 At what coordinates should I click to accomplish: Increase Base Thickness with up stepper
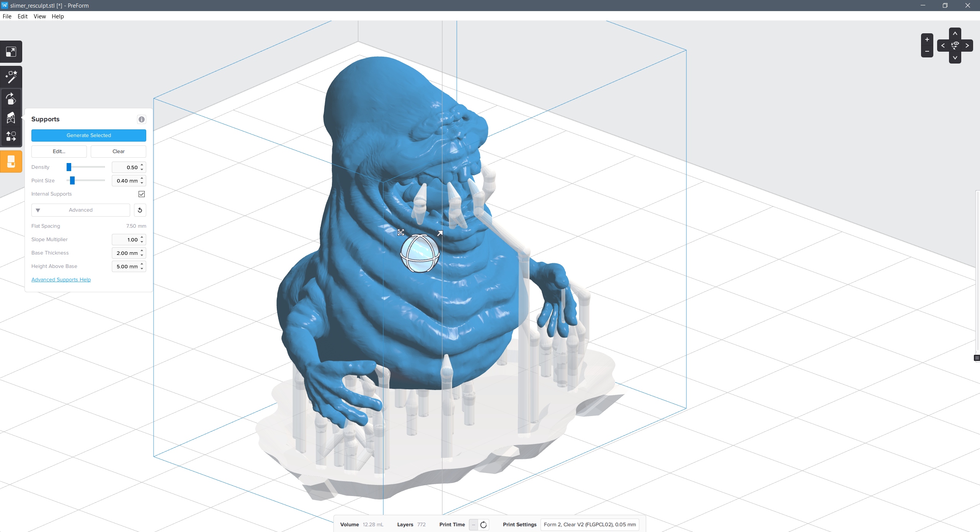pyautogui.click(x=142, y=251)
